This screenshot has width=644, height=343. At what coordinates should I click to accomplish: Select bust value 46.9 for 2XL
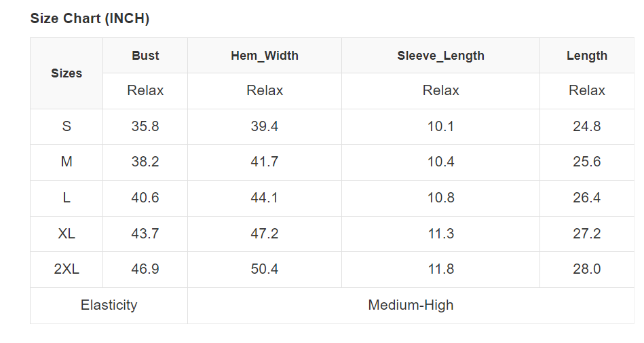click(x=145, y=269)
